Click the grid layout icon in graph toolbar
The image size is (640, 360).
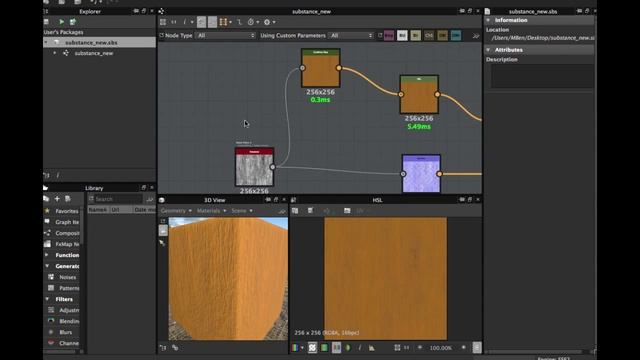coord(163,22)
